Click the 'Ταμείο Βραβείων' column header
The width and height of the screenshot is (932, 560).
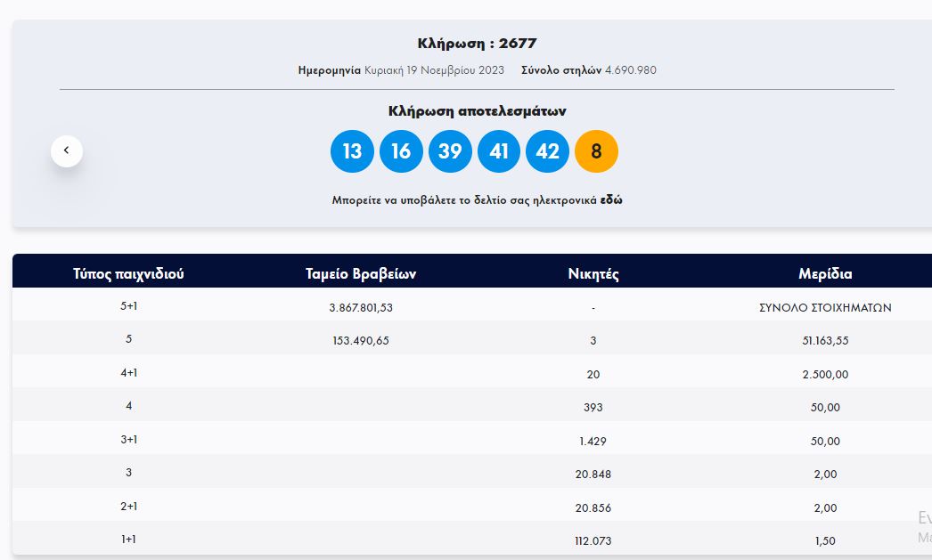(360, 274)
